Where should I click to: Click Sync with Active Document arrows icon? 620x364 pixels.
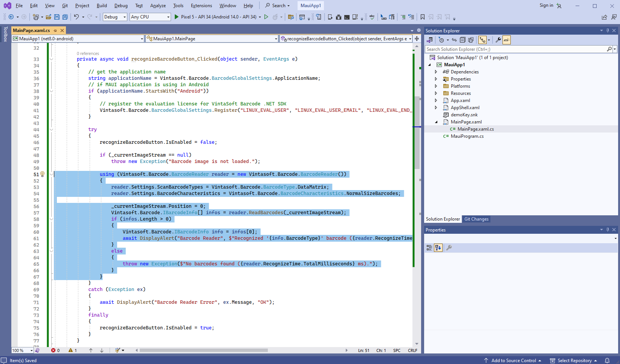(x=454, y=40)
